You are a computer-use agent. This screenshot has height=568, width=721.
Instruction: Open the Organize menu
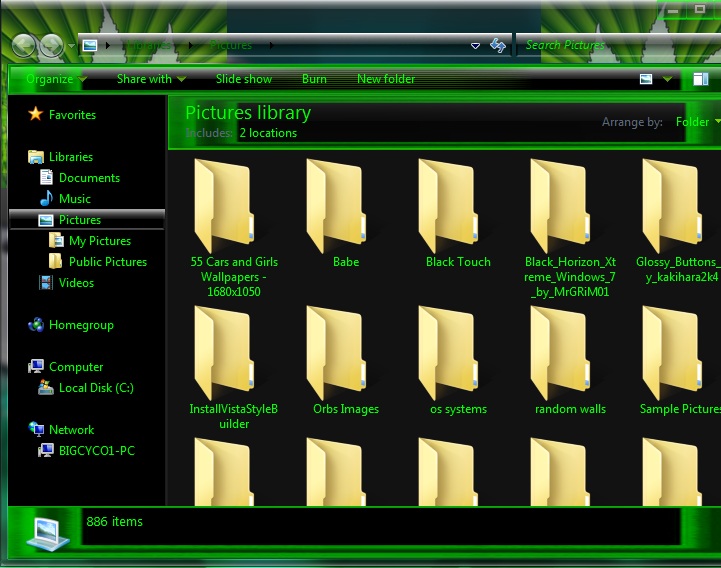[56, 79]
